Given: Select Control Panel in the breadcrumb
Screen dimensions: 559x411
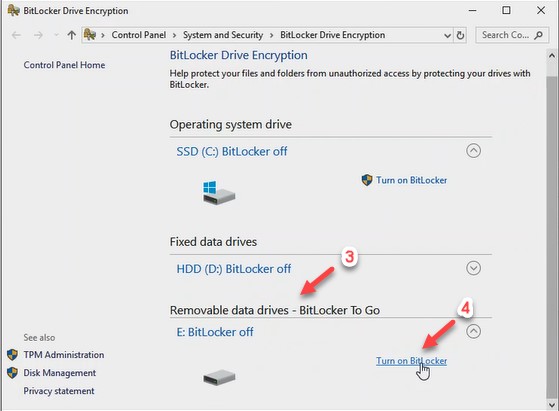Looking at the screenshot, I should (x=139, y=35).
